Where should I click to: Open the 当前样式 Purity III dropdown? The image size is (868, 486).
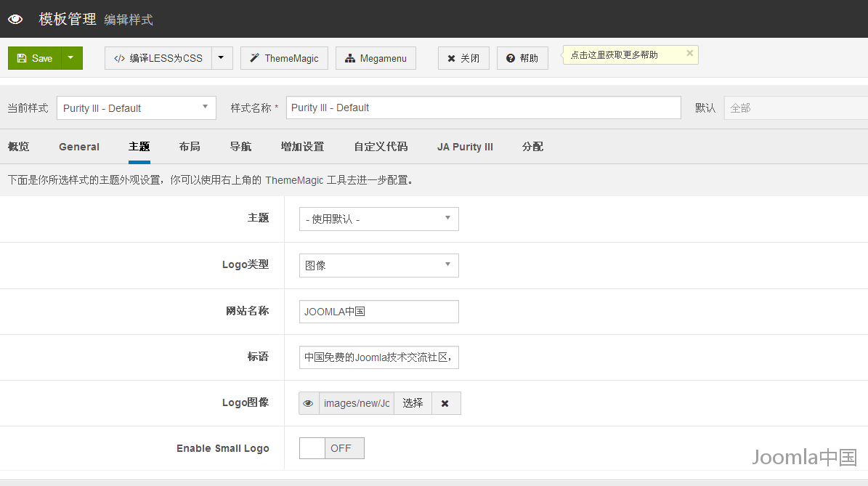pyautogui.click(x=136, y=108)
